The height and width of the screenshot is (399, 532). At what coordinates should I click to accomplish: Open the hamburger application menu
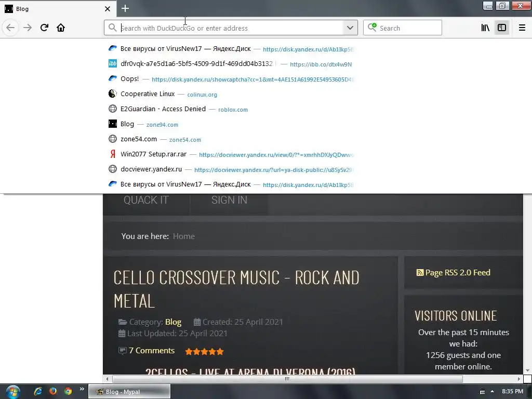[522, 28]
